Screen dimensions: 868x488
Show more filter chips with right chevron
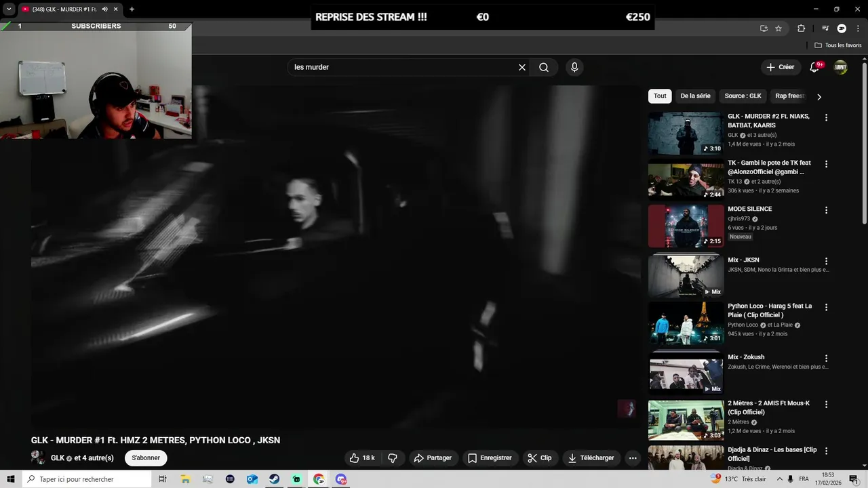click(819, 96)
